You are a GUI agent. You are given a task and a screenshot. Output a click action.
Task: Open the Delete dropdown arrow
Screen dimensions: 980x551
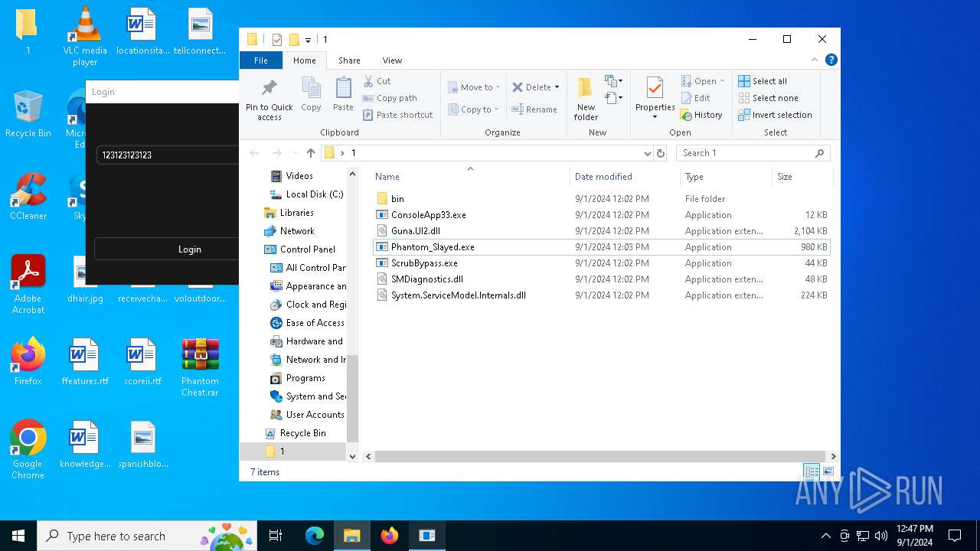[x=557, y=87]
